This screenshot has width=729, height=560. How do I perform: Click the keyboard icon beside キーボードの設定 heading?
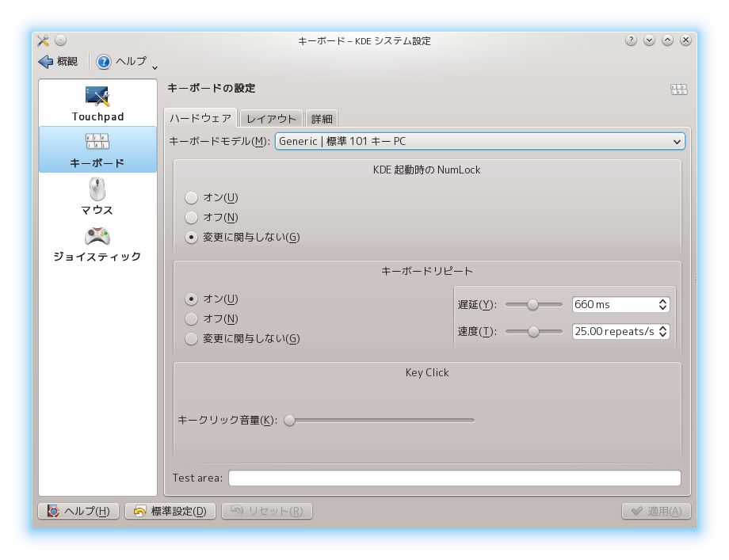click(678, 89)
